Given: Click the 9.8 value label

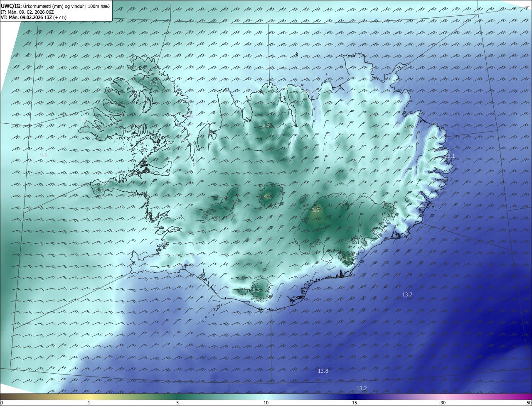Looking at the screenshot, I should click(44, 155).
